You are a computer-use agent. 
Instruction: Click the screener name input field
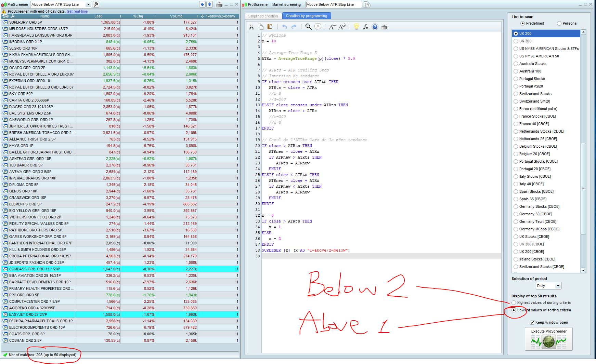tap(334, 4)
